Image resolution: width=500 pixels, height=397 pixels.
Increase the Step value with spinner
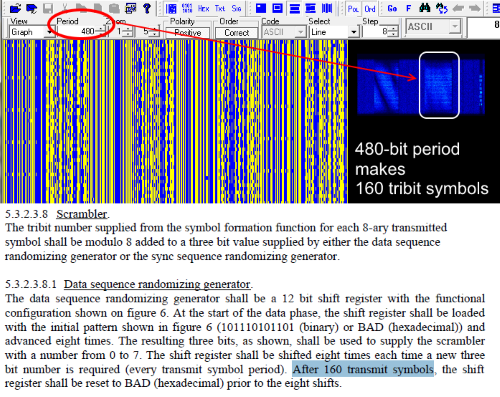[394, 29]
